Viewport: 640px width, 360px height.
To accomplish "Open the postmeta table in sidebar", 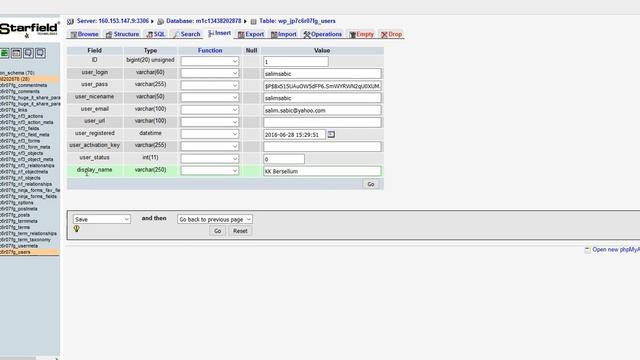I will [x=18, y=209].
